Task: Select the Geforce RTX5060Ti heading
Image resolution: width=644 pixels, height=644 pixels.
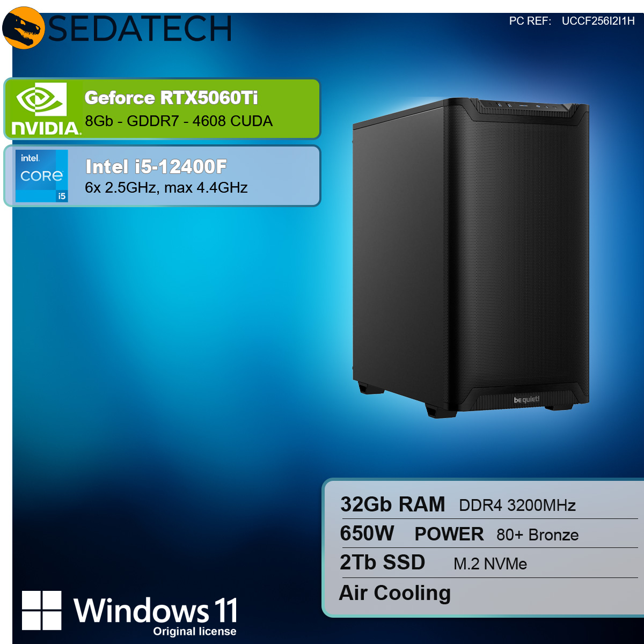Action: tap(171, 98)
